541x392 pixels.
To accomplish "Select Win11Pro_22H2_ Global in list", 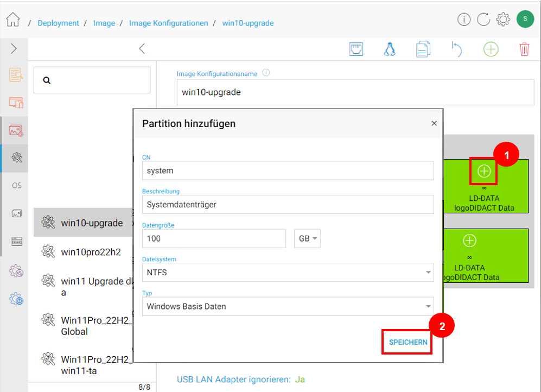I will point(83,326).
